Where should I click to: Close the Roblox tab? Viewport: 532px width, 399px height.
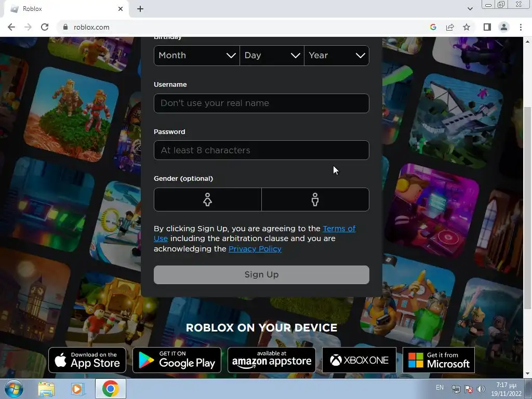click(x=121, y=9)
